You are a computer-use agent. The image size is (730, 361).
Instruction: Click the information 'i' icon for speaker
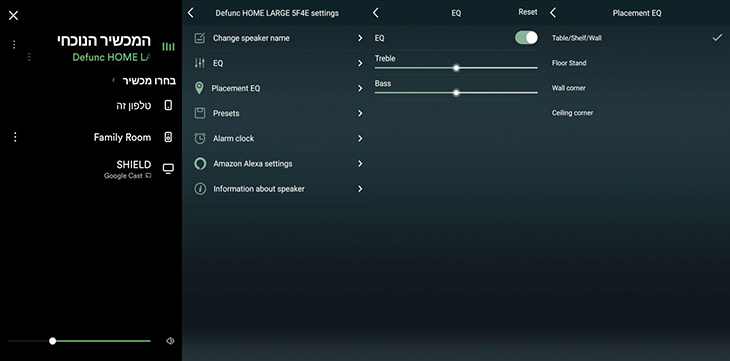pyautogui.click(x=200, y=189)
